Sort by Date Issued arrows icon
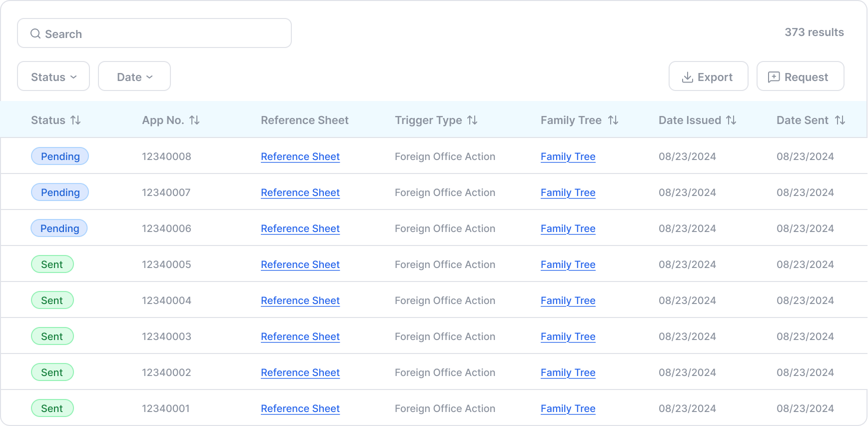The height and width of the screenshot is (426, 868). pos(731,120)
